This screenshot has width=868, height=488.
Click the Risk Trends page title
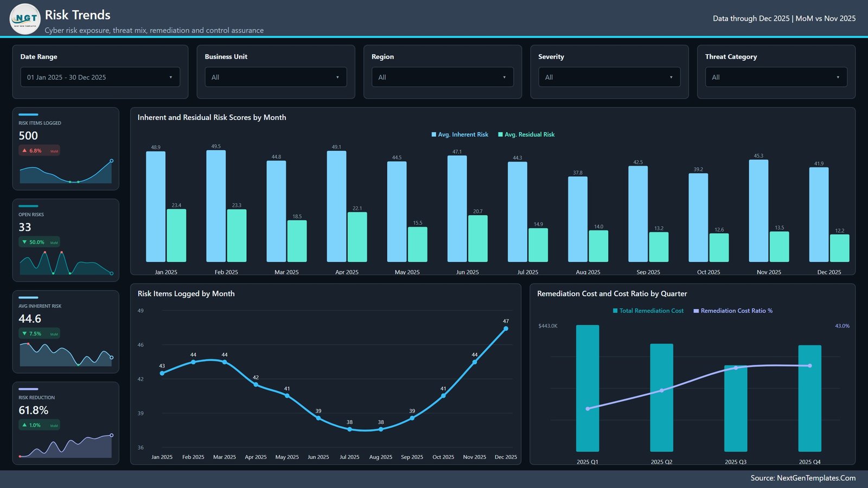[x=78, y=15]
